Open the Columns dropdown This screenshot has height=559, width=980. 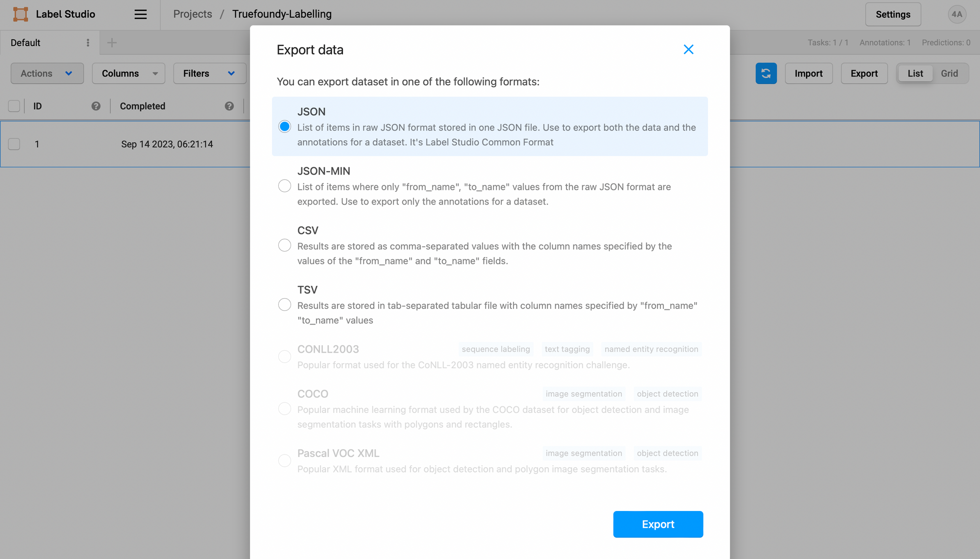(x=129, y=74)
